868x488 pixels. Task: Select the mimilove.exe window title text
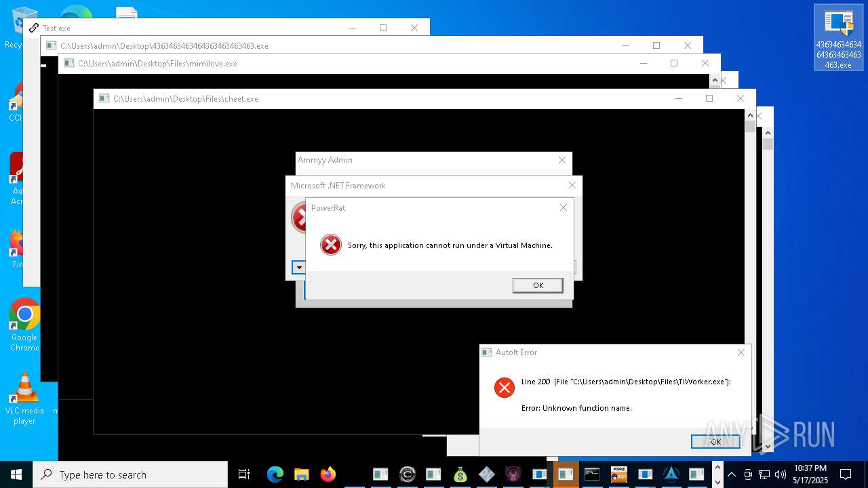tap(157, 64)
